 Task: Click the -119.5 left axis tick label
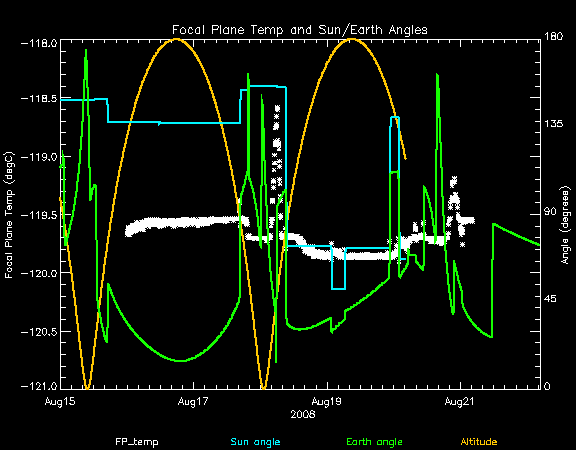[x=39, y=215]
